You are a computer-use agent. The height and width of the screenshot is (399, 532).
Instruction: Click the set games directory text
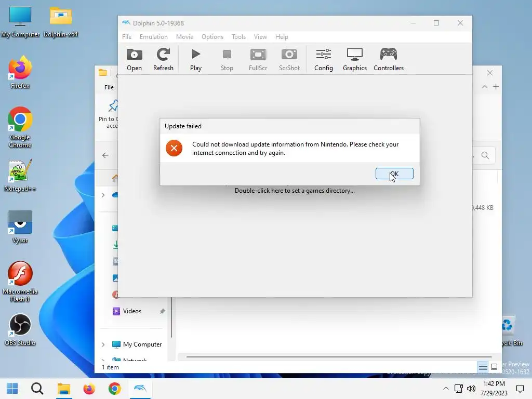pos(295,191)
